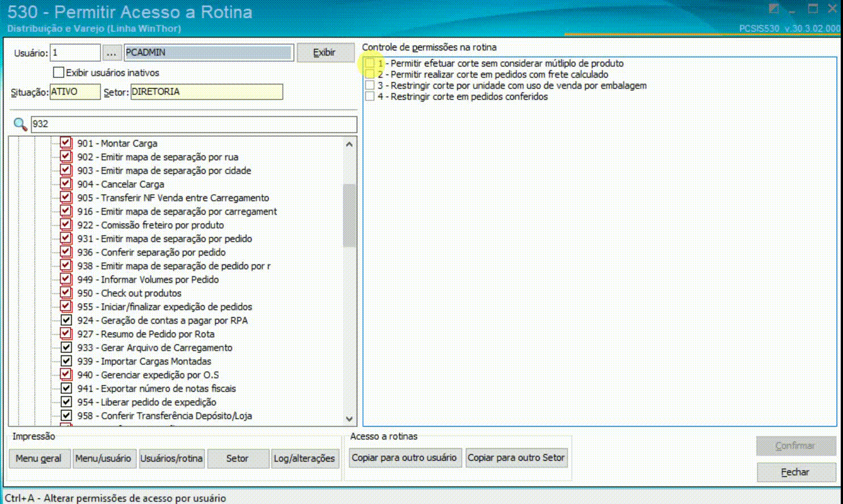The image size is (843, 504).
Task: Select 931 mapa de separação por pedido
Action: (x=165, y=239)
